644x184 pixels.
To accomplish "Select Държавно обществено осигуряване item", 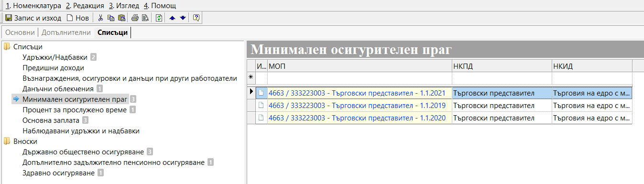I will (83, 152).
